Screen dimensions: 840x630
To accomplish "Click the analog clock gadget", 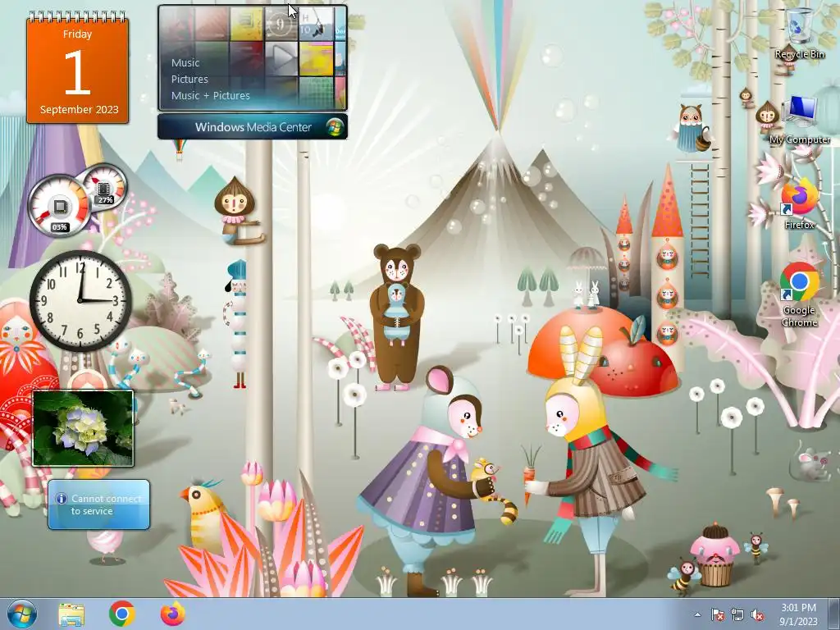I will point(80,300).
